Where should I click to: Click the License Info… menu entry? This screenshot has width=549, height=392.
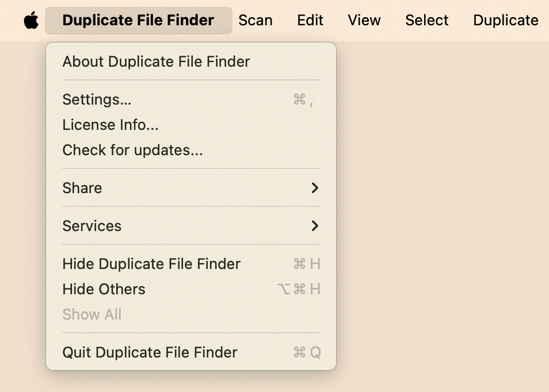[110, 125]
